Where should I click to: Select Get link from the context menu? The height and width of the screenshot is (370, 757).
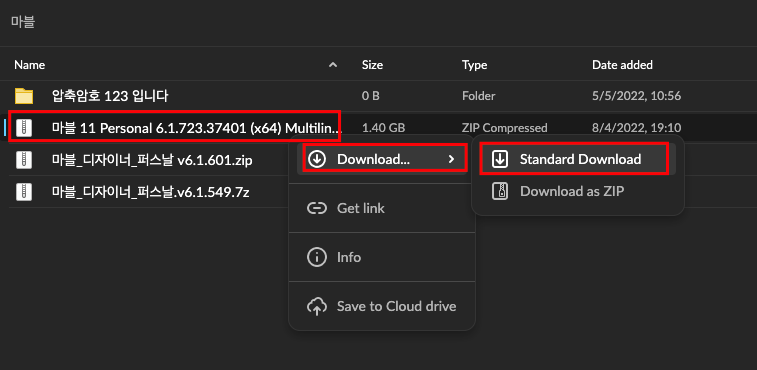(x=381, y=208)
